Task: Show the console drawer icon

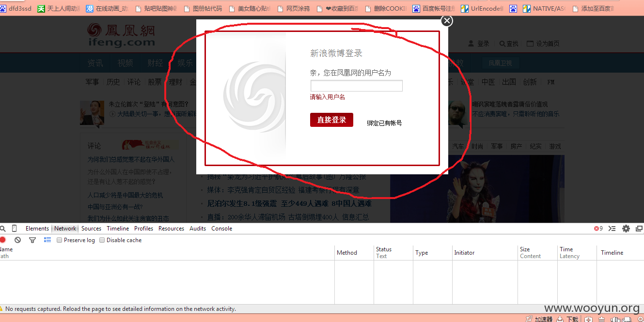Action: point(612,229)
